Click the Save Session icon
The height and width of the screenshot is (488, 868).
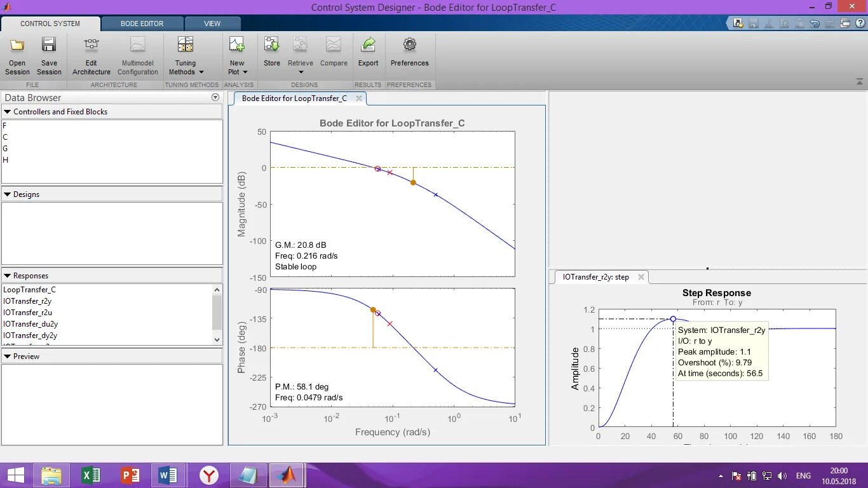click(x=49, y=44)
